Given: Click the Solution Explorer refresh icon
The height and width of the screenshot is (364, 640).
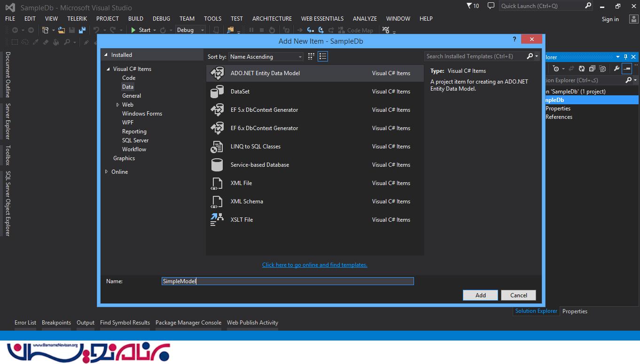Looking at the screenshot, I should click(582, 69).
